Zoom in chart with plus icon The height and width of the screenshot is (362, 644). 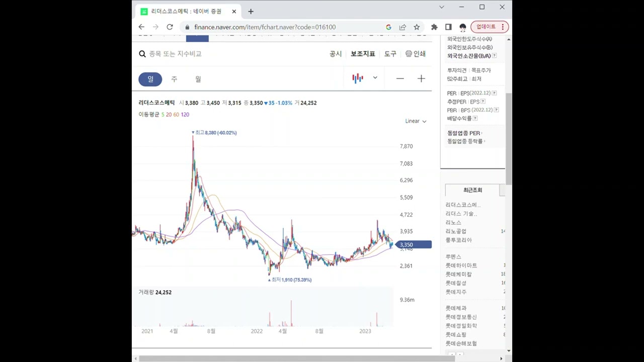pos(421,78)
